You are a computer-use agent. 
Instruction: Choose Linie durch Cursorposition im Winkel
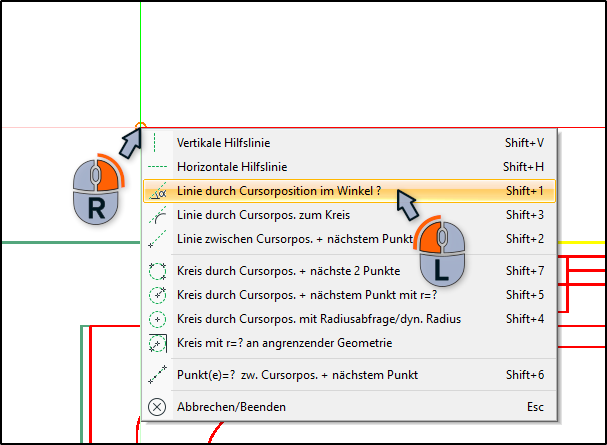(x=350, y=191)
